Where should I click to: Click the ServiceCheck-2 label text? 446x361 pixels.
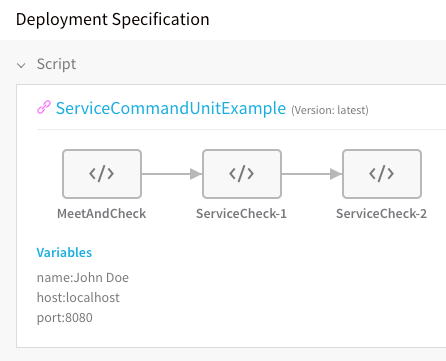(x=381, y=214)
